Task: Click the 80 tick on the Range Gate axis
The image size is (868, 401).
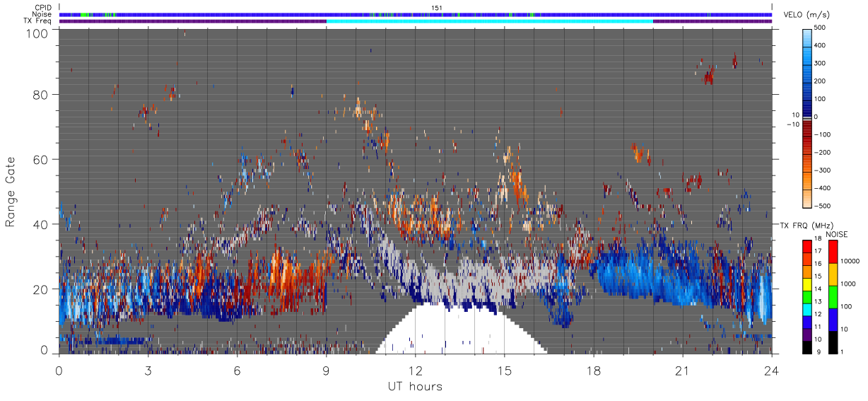Action: tap(41, 94)
